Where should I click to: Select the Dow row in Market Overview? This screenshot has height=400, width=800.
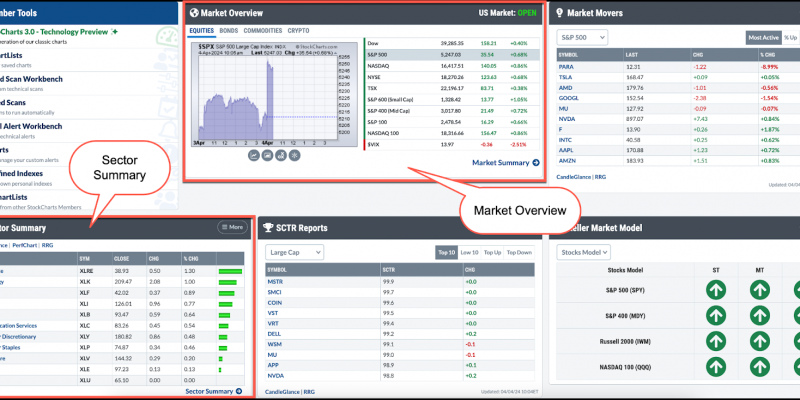click(452, 43)
